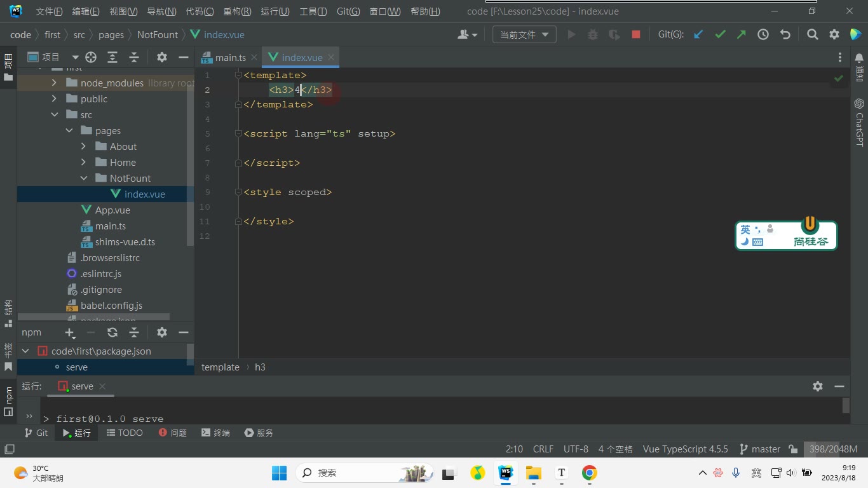
Task: Open IDE settings gear in top toolbar
Action: (x=834, y=35)
